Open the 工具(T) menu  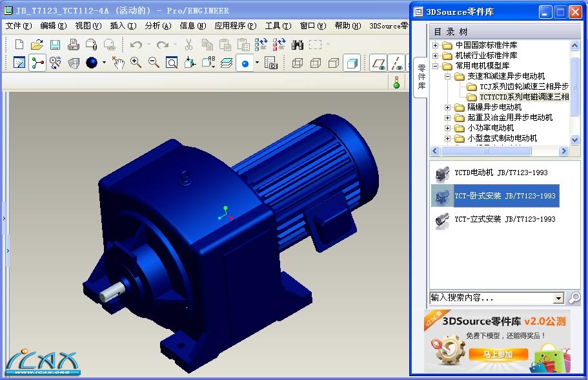(x=278, y=26)
